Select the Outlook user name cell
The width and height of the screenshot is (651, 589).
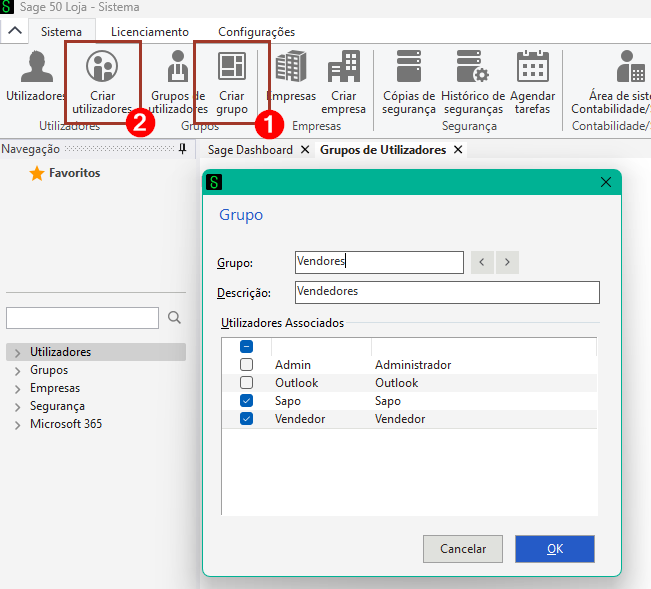296,383
